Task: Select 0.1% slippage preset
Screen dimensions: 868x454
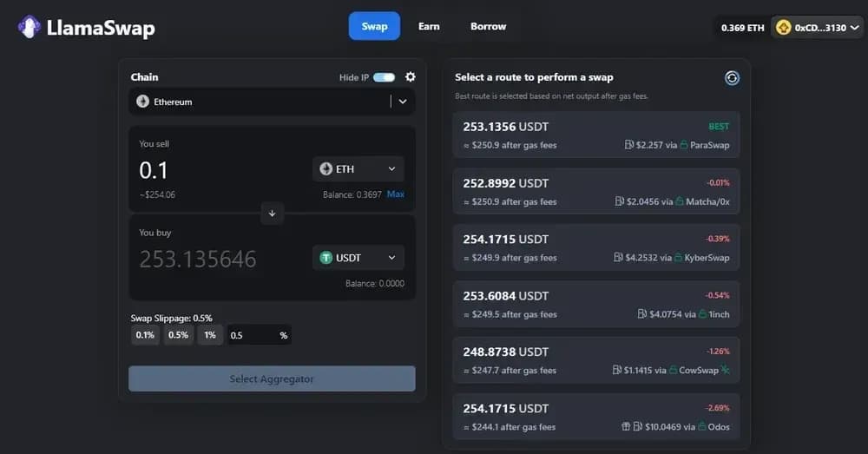Action: (145, 335)
